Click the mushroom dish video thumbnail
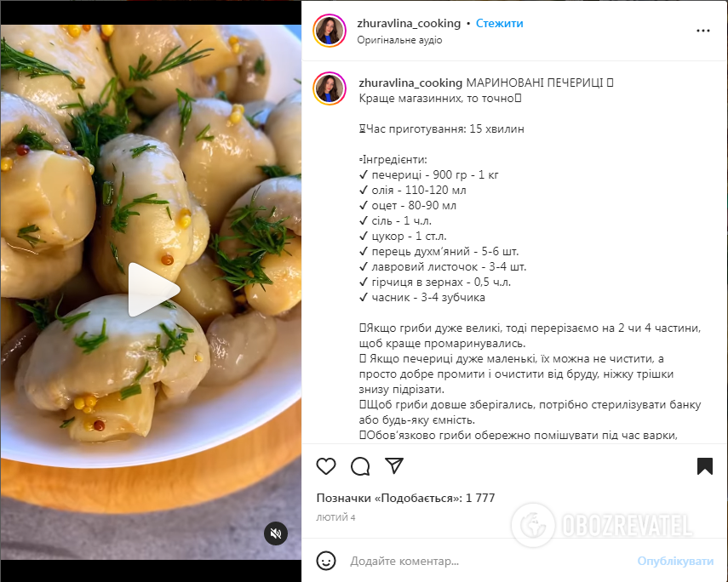This screenshot has width=728, height=582. click(x=151, y=293)
